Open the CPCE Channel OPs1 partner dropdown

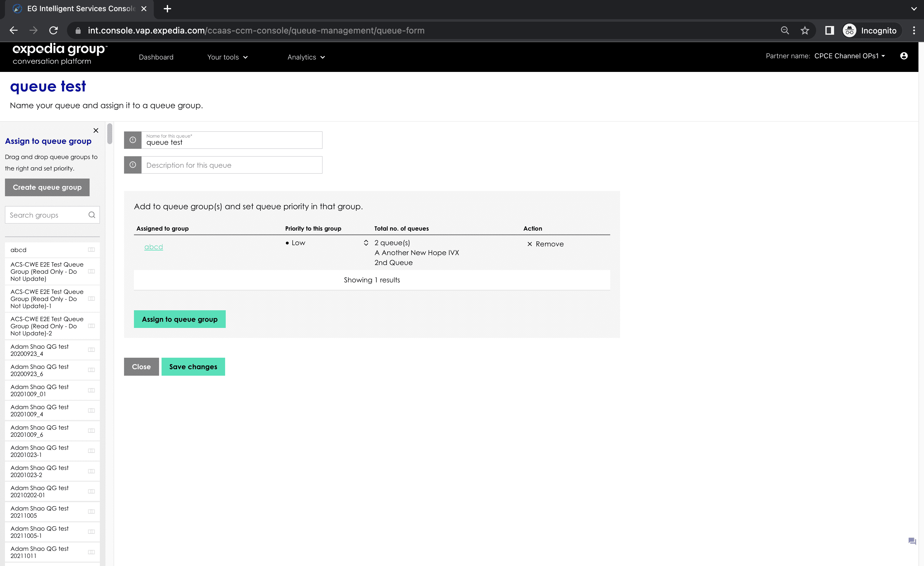click(849, 56)
